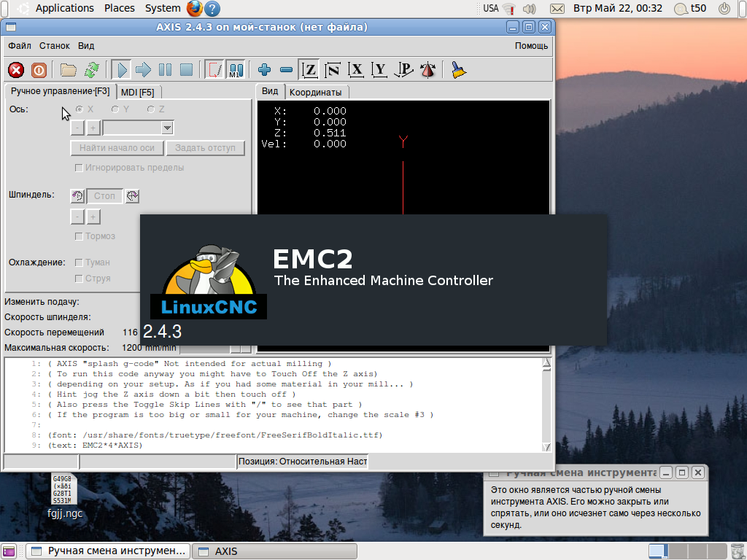Viewport: 747px width, 560px height.
Task: Select G-code line 8 font path
Action: 215,435
